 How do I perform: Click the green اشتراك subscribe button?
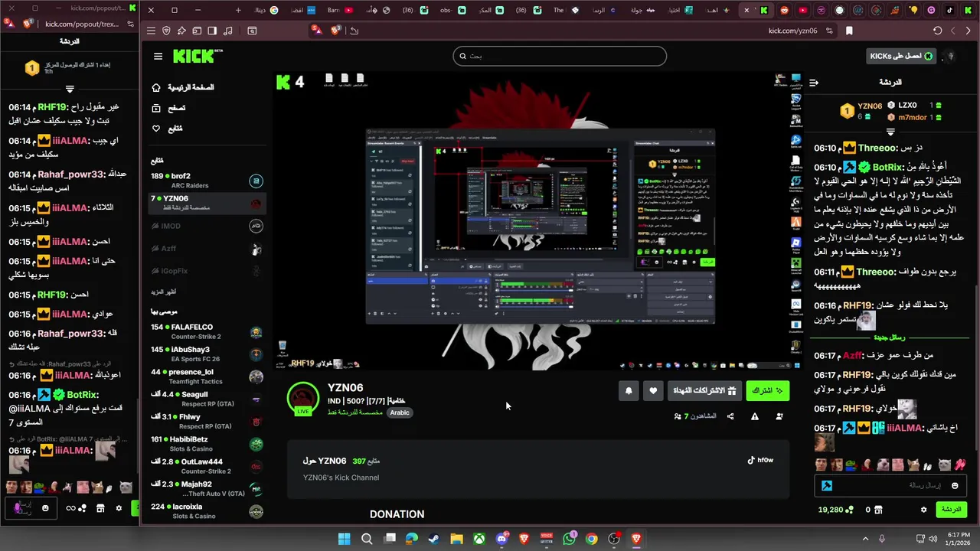(x=767, y=390)
